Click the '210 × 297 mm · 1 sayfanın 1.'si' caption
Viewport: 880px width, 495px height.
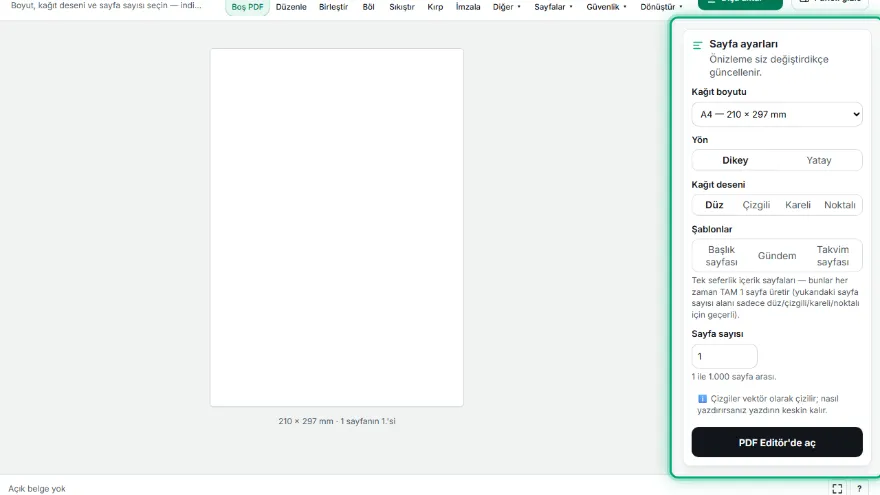[337, 421]
